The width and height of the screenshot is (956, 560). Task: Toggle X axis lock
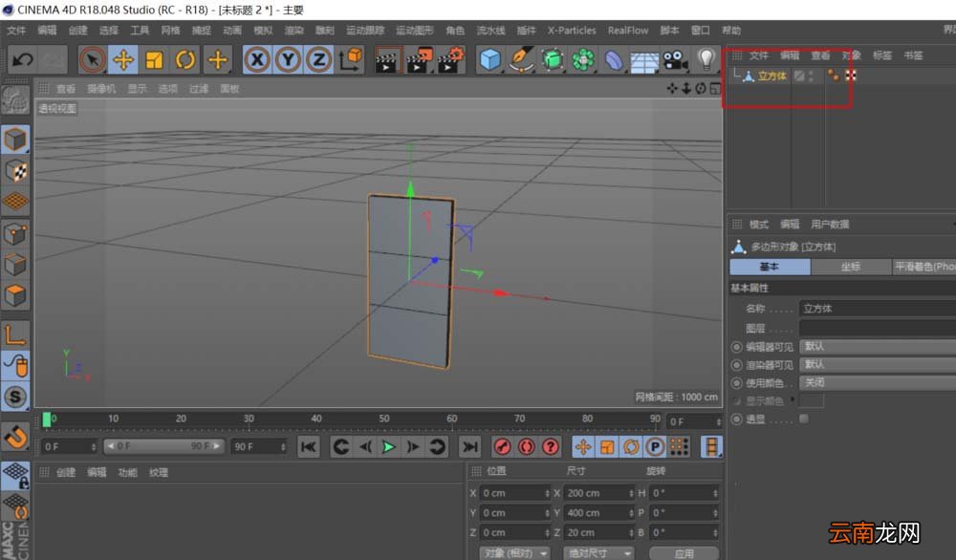pos(257,59)
